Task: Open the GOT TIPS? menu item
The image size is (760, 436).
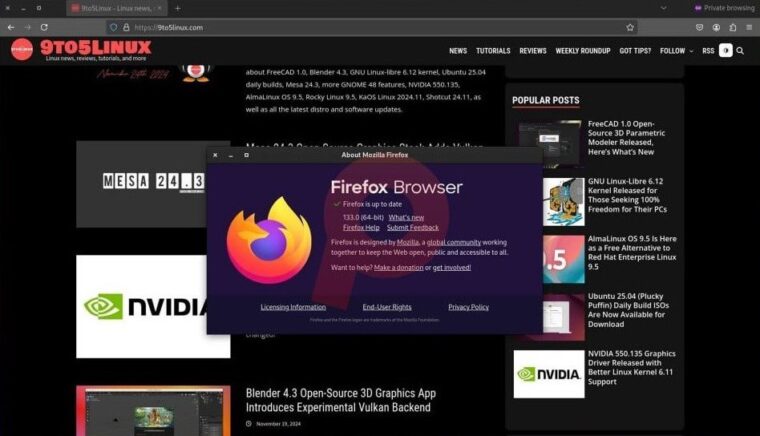Action: (x=635, y=50)
